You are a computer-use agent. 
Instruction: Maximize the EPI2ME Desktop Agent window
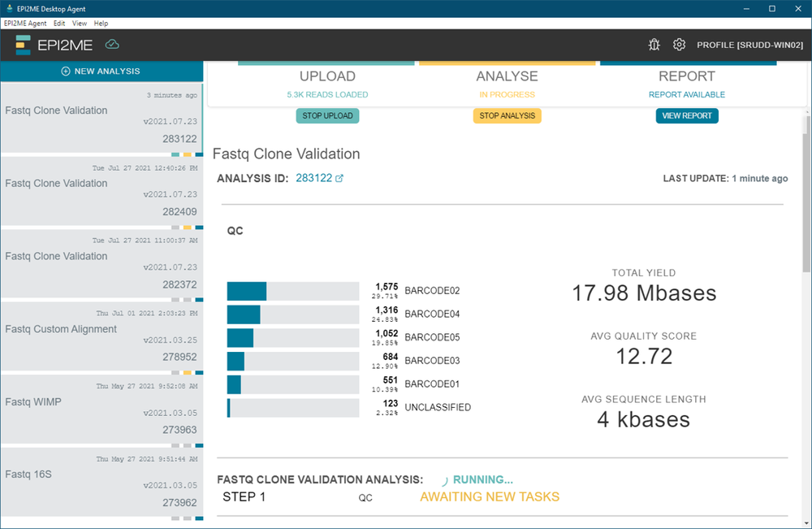click(x=771, y=9)
